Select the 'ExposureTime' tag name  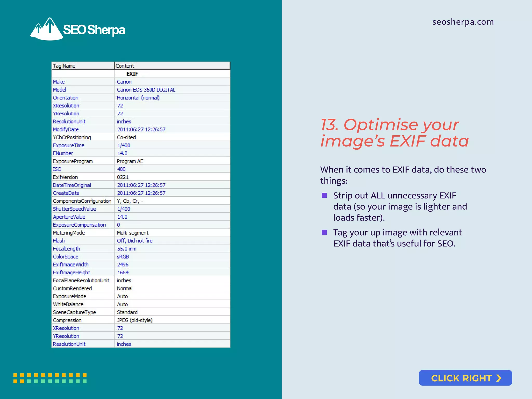point(69,145)
